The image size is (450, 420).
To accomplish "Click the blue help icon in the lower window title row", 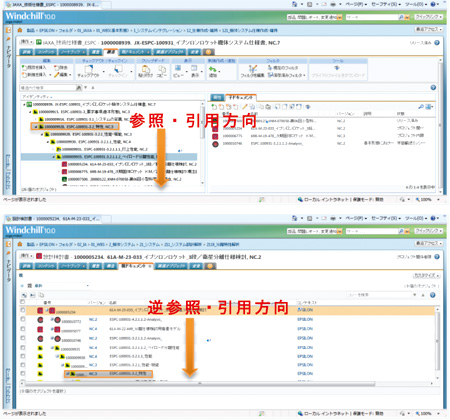I will [437, 257].
